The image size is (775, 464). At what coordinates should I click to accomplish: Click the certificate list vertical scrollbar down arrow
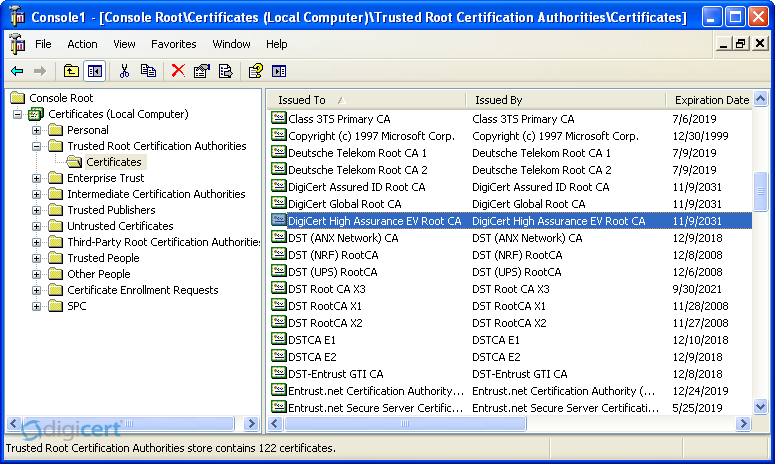pyautogui.click(x=761, y=408)
